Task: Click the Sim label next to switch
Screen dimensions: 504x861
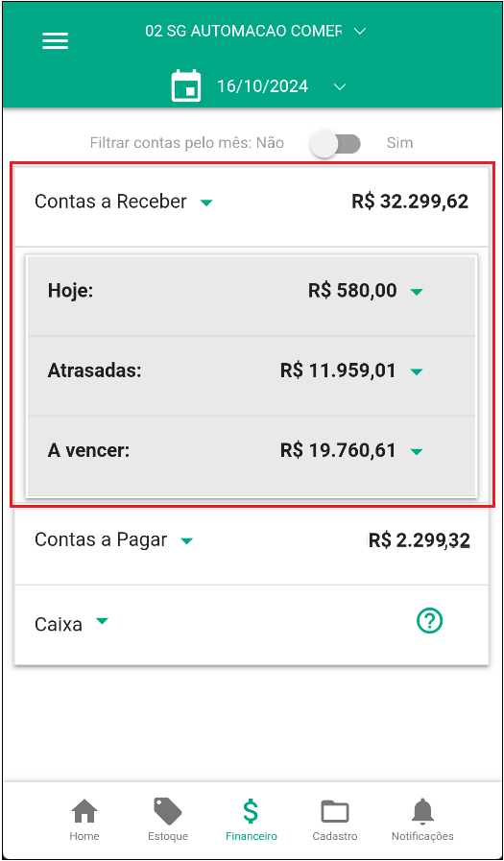Action: coord(399,143)
